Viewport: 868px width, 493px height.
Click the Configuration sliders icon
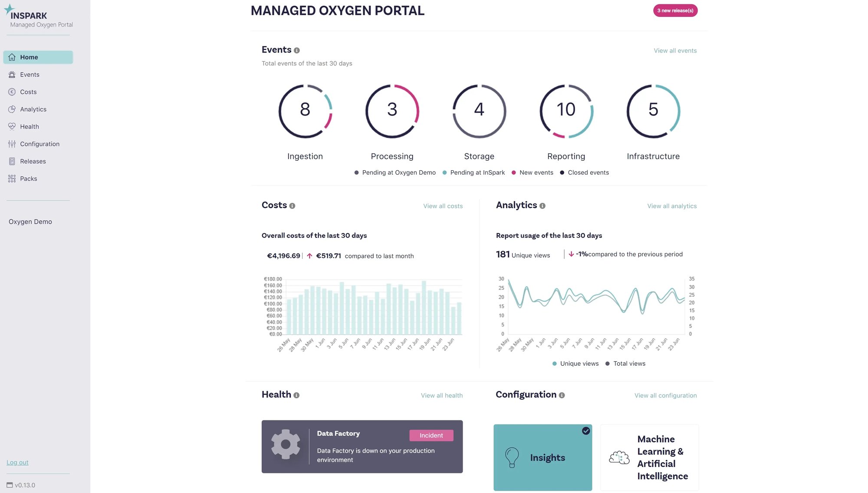pos(12,144)
